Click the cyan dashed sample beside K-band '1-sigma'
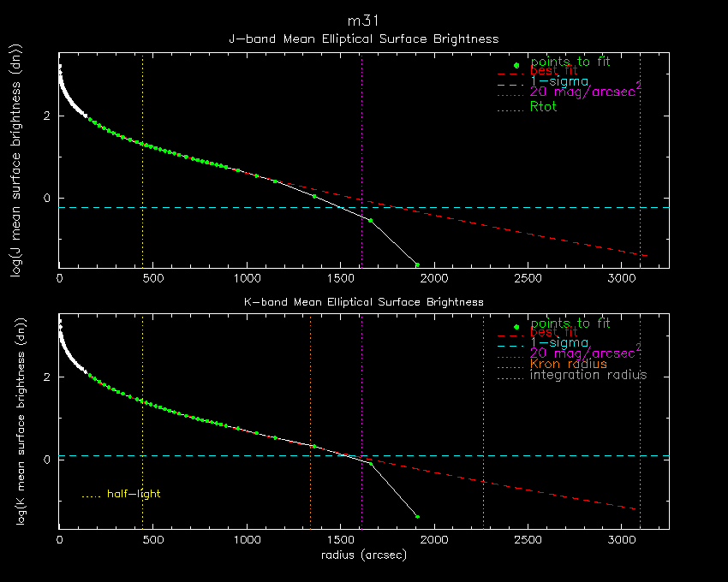This screenshot has width=728, height=582. point(508,342)
